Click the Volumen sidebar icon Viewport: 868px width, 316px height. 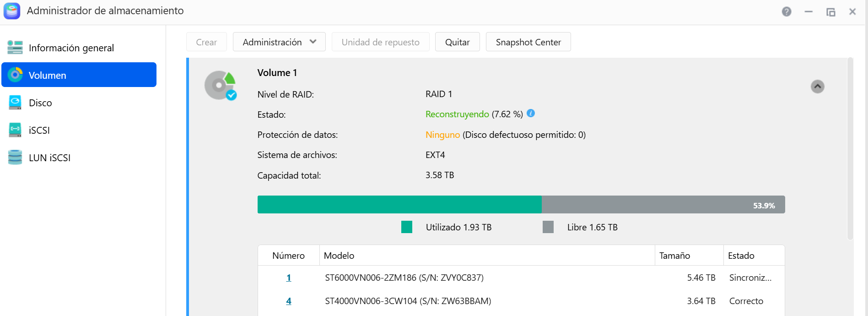pos(15,75)
